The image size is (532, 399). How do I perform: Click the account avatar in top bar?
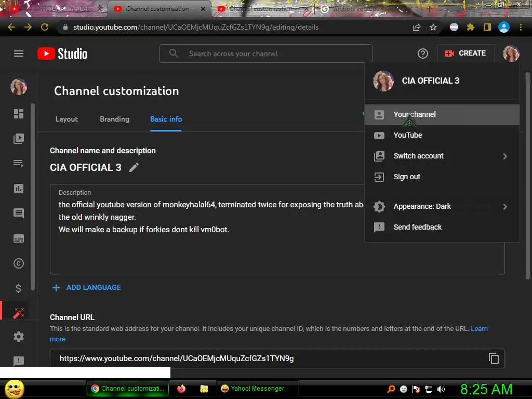coord(511,54)
